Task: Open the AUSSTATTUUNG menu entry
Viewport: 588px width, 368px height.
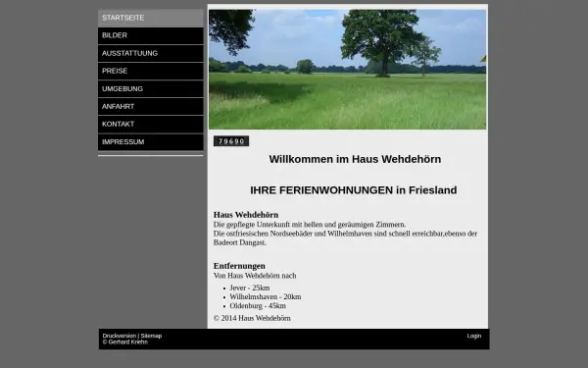Action: point(151,53)
